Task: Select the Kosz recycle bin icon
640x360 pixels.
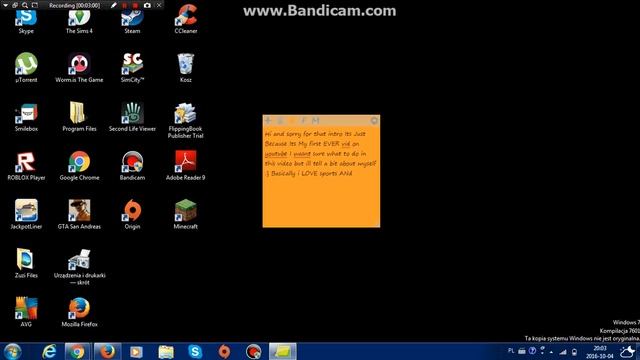Action: [186, 68]
